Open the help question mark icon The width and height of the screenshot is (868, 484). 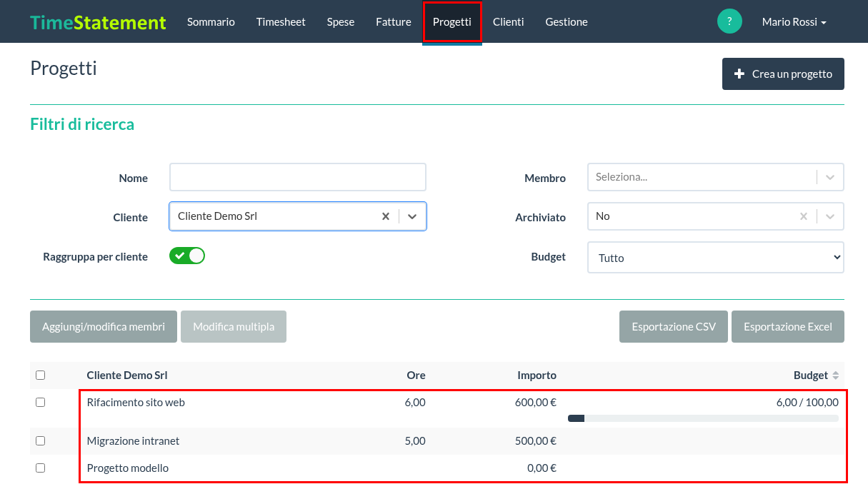click(x=729, y=21)
